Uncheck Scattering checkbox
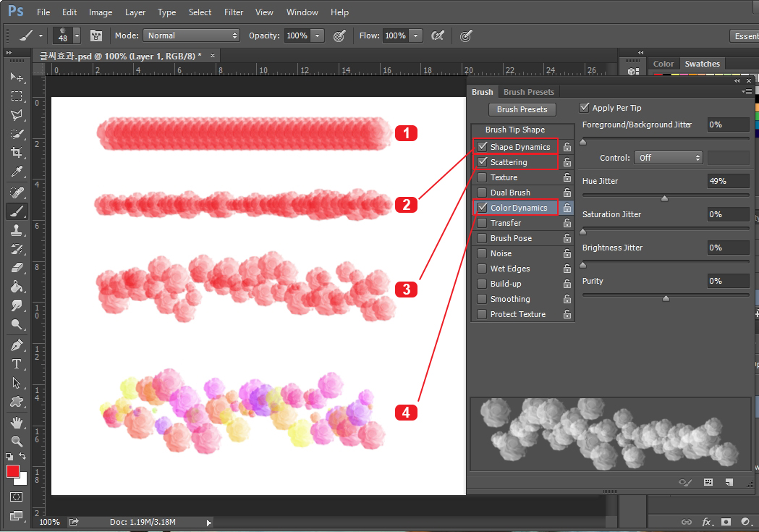This screenshot has height=532, width=759. [x=482, y=161]
